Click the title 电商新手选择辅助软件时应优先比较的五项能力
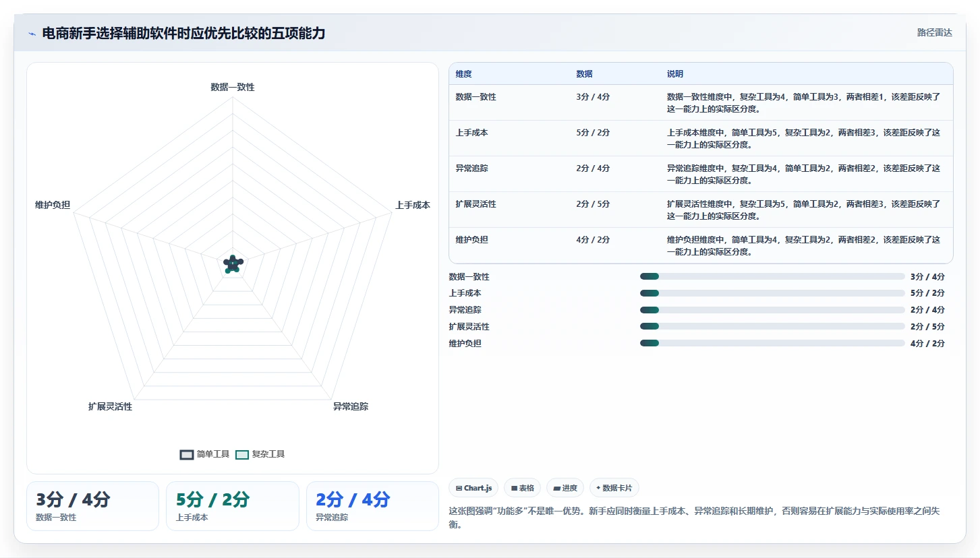Screen dimensions: 980x558 click(183, 33)
